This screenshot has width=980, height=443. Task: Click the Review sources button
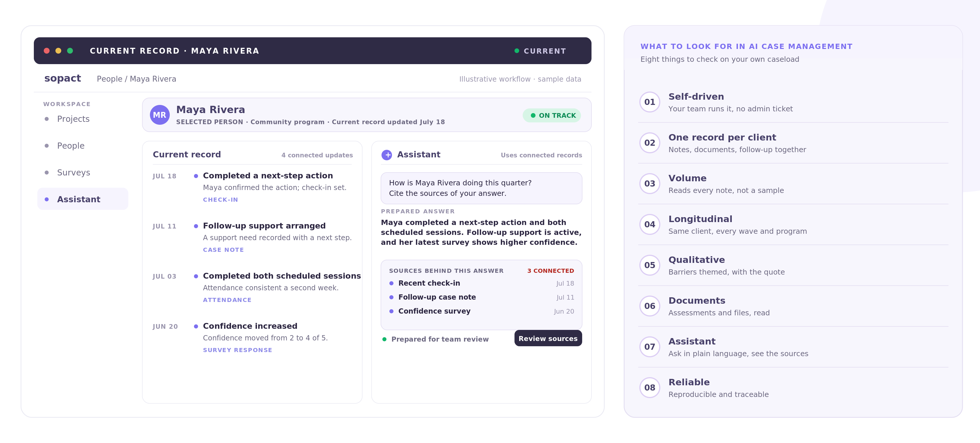coord(548,338)
